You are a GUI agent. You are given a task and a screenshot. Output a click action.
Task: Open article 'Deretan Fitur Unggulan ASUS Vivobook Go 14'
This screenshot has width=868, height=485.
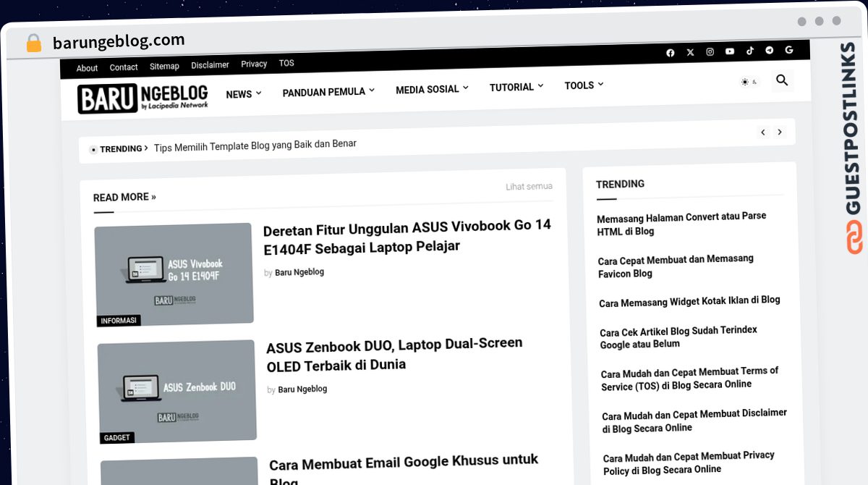click(407, 236)
